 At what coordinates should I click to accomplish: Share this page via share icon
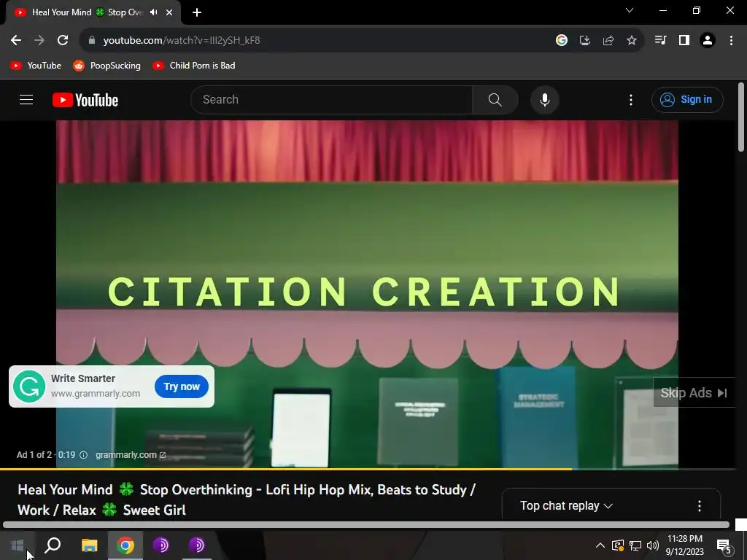[x=608, y=41]
